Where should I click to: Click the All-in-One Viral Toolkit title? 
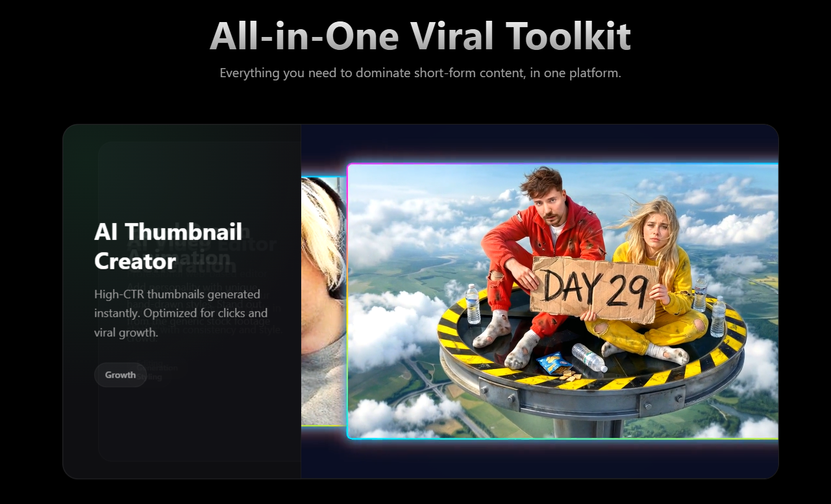420,36
